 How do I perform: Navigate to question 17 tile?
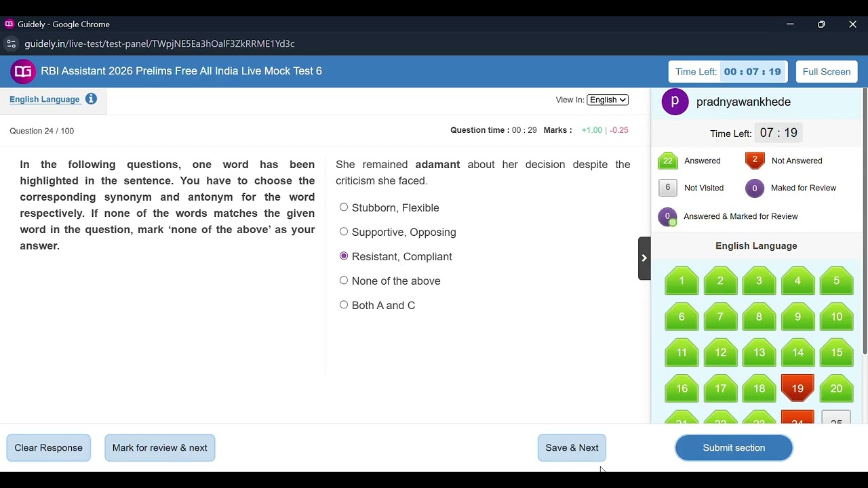click(x=720, y=388)
